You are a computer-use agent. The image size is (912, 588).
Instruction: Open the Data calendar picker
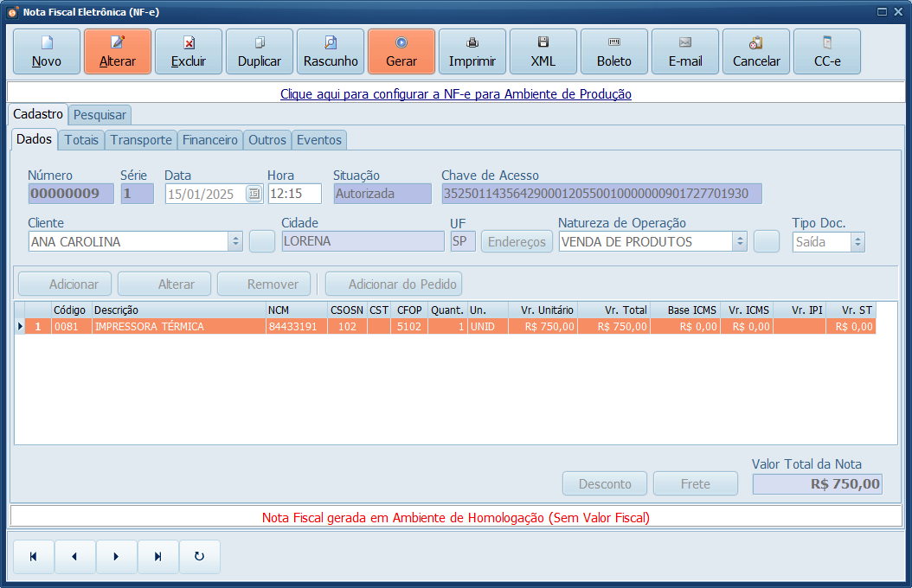point(254,195)
